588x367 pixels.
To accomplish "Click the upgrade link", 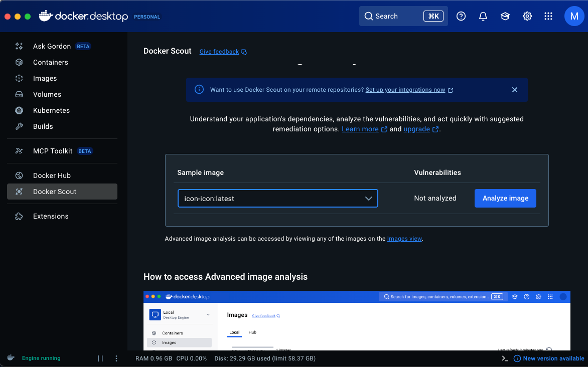I will [416, 129].
